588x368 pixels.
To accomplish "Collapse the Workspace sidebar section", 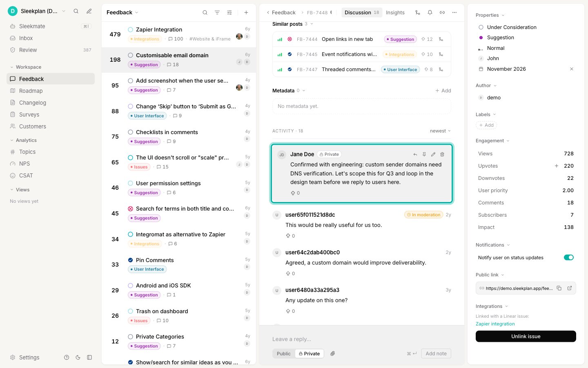I will (x=26, y=67).
